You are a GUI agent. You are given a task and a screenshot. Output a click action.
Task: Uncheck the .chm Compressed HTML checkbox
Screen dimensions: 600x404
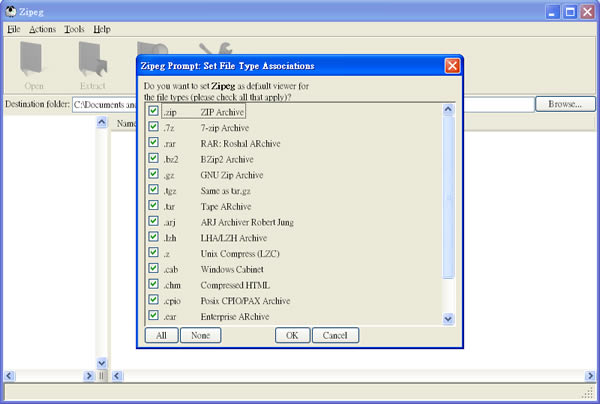(x=153, y=284)
